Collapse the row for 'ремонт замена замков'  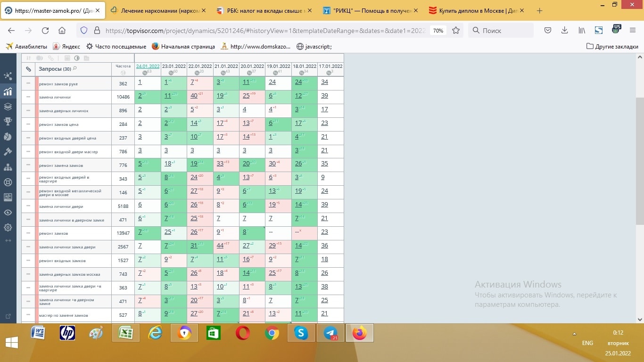point(28,165)
